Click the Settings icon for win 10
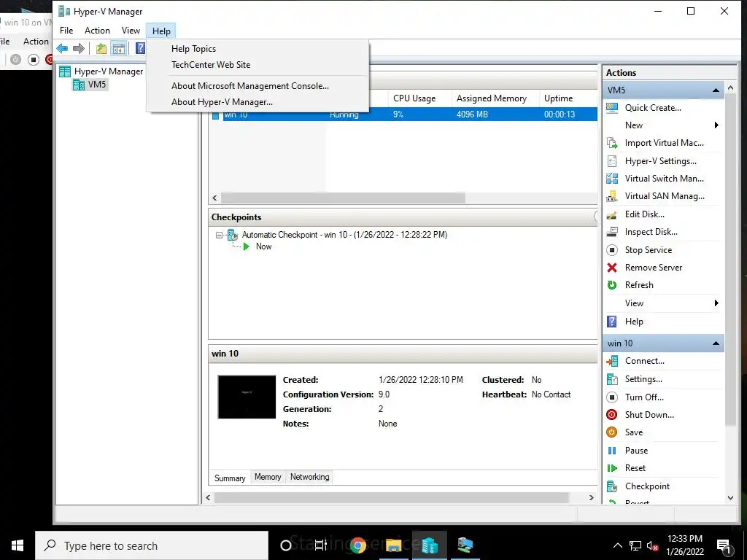The image size is (747, 560). [612, 379]
